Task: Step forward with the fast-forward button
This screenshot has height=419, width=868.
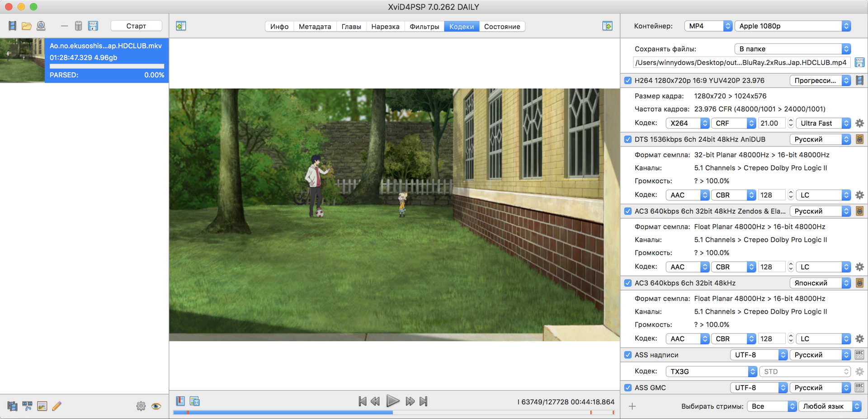Action: (x=410, y=401)
